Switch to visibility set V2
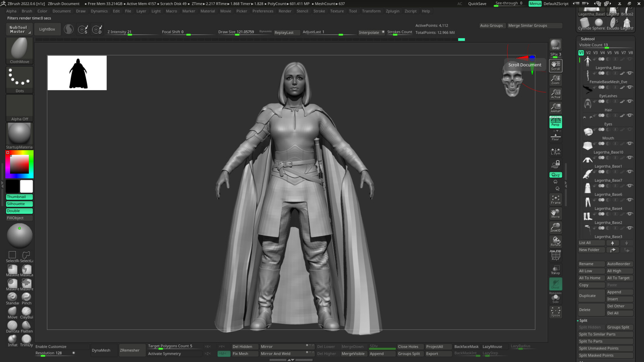 point(588,53)
